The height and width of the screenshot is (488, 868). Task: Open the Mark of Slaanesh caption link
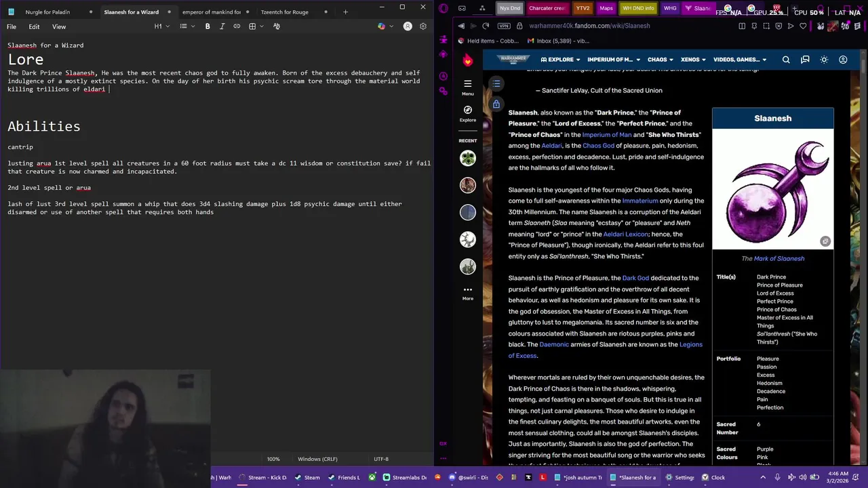778,258
